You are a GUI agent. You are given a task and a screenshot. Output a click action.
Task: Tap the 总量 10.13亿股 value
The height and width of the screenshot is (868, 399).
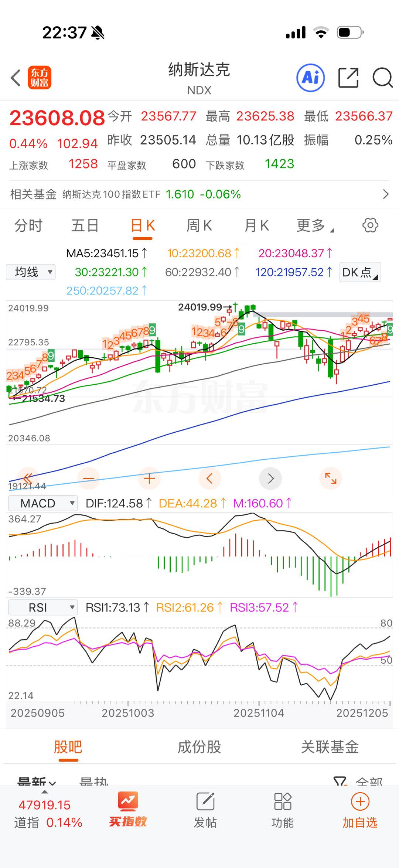(265, 140)
